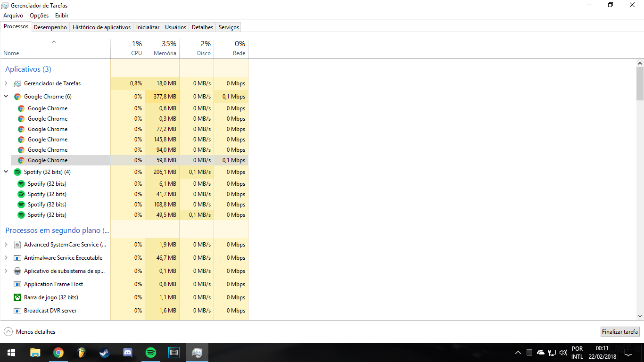644x362 pixels.
Task: Click the 377,8 MB memory value
Action: point(165,97)
